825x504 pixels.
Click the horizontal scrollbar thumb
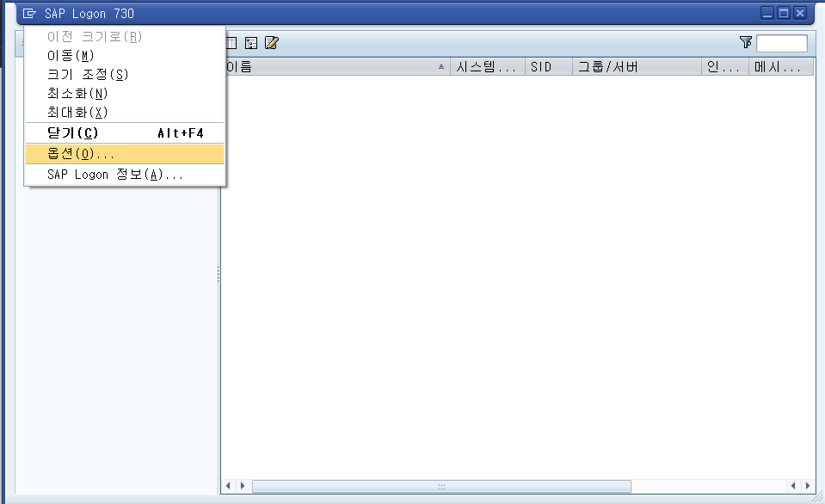coord(441,486)
